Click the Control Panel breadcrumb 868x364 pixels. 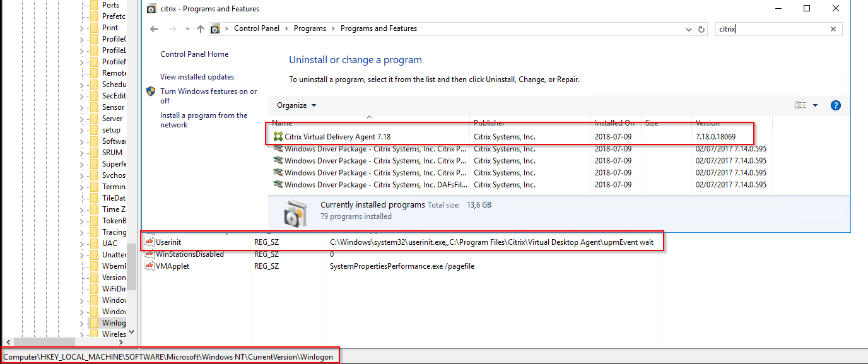[x=257, y=28]
